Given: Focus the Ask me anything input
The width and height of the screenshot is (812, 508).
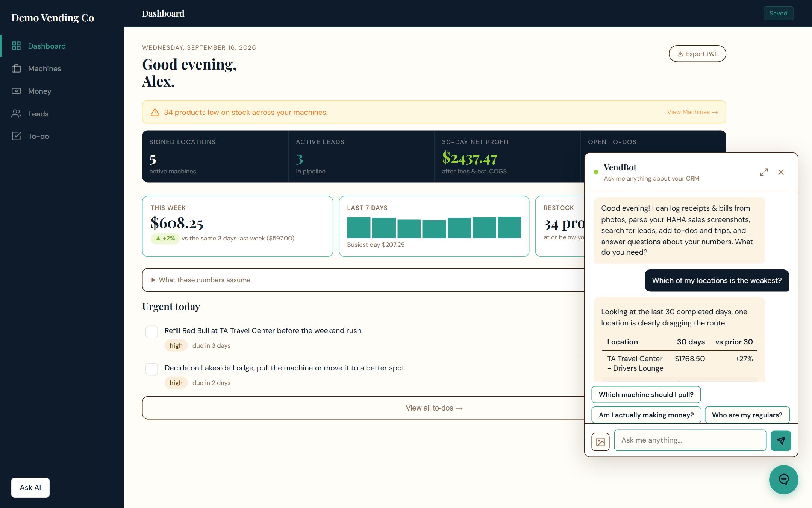Looking at the screenshot, I should point(690,440).
